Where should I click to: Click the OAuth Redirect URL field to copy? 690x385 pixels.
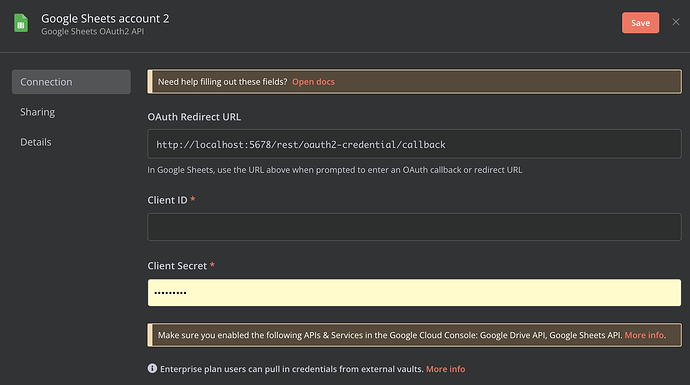tap(414, 144)
